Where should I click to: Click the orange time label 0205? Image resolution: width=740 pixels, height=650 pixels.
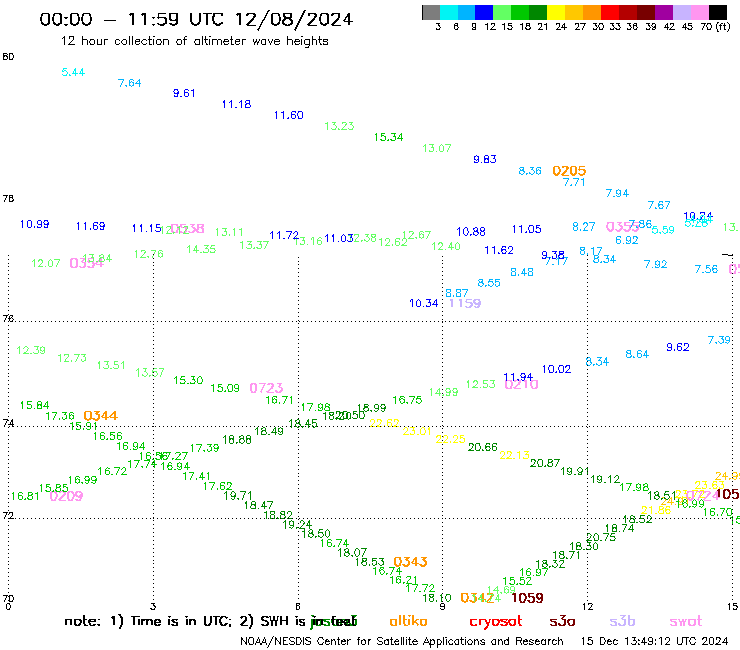(569, 171)
